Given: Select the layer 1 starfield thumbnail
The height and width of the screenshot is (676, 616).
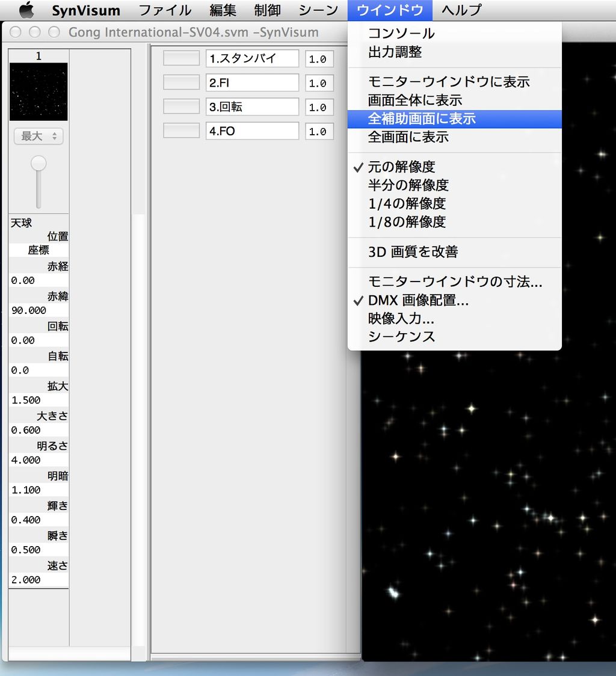Looking at the screenshot, I should pos(38,92).
